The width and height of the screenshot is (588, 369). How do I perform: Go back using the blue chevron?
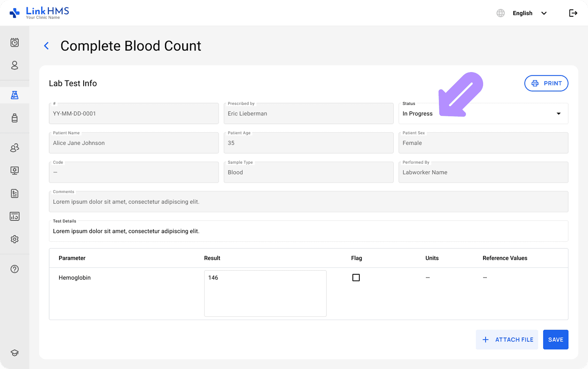click(46, 46)
